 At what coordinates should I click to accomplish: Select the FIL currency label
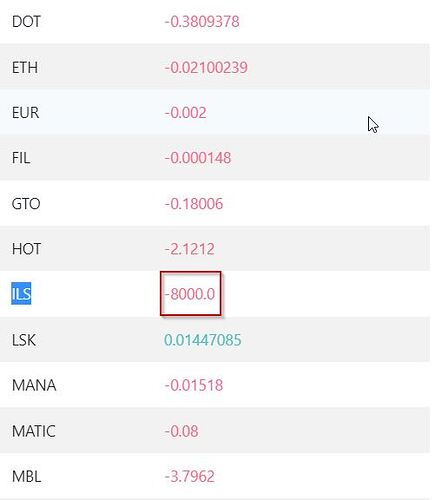(x=21, y=158)
